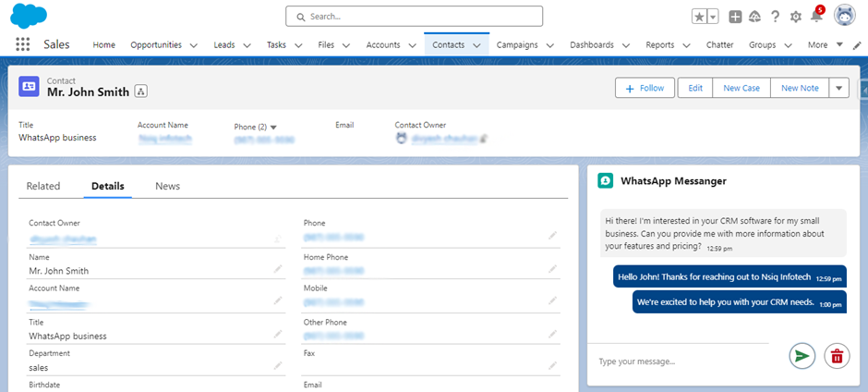Expand the Campaigns nav dropdown chevron
Image resolution: width=868 pixels, height=392 pixels.
tap(549, 45)
